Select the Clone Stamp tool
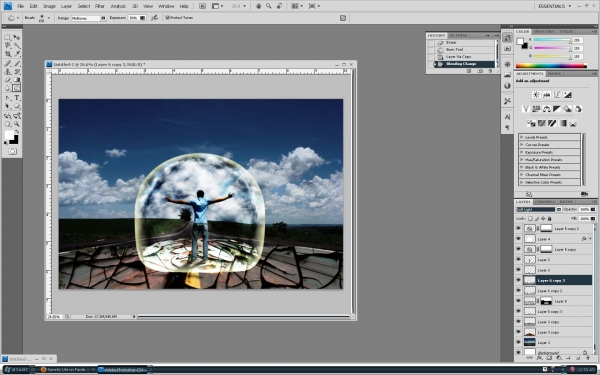Image resolution: width=600 pixels, height=375 pixels. tap(7, 72)
